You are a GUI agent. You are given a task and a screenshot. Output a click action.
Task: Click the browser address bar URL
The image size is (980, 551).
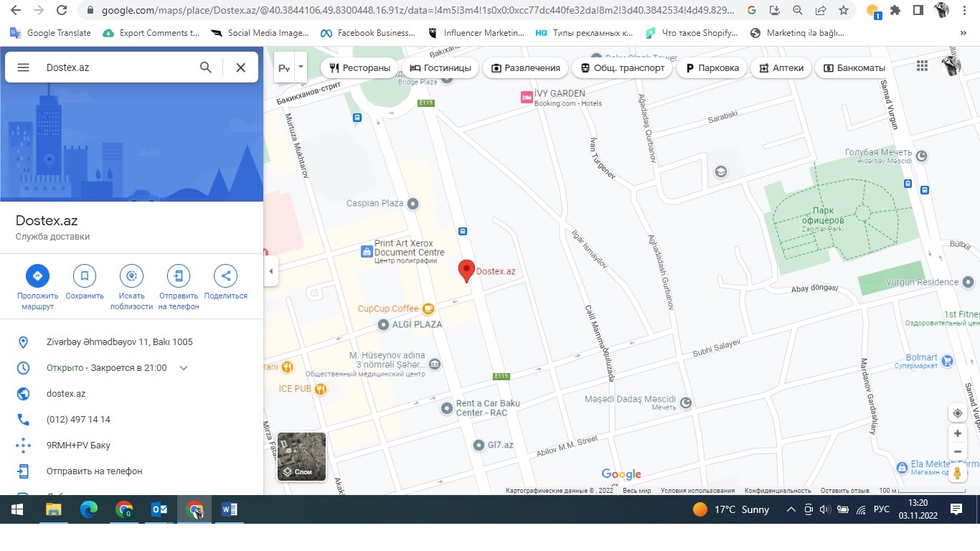point(418,11)
